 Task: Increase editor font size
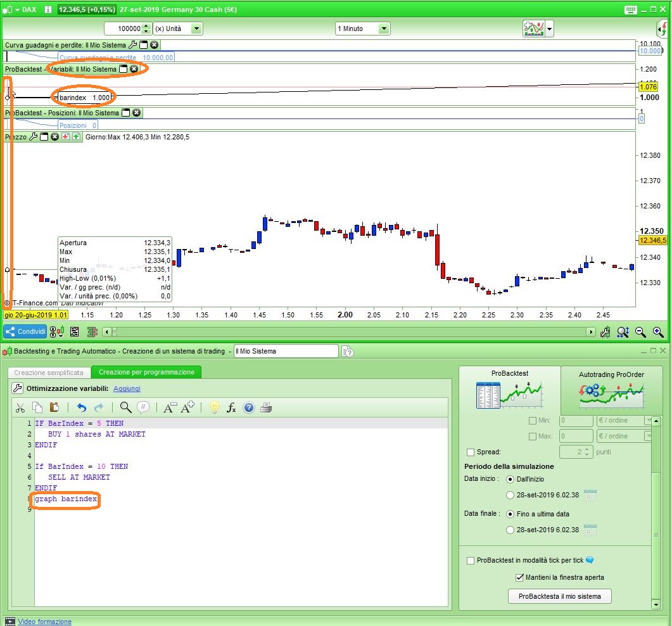[x=187, y=407]
